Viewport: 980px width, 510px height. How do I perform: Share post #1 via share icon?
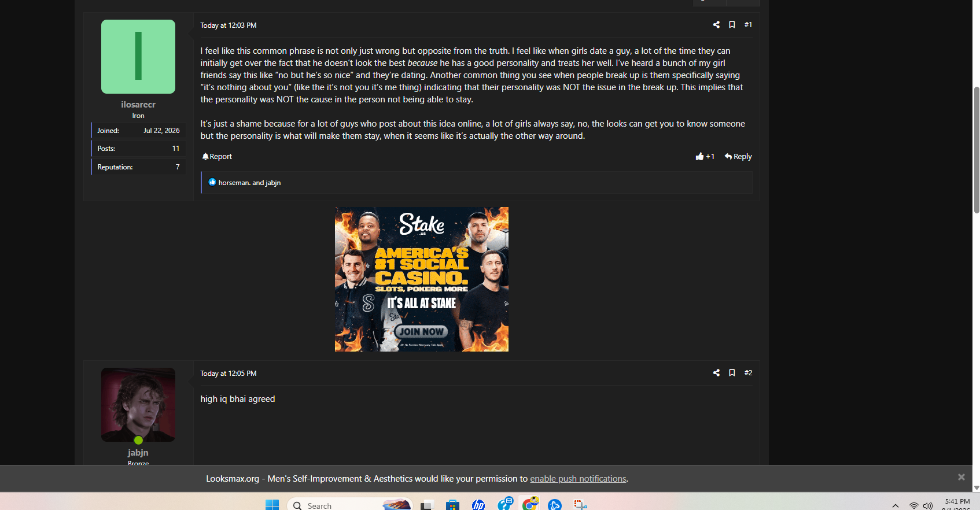tap(716, 25)
